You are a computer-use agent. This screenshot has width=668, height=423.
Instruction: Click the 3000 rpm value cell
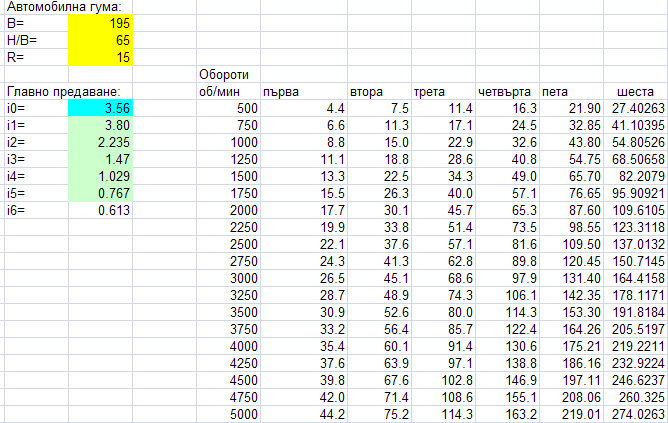point(228,277)
